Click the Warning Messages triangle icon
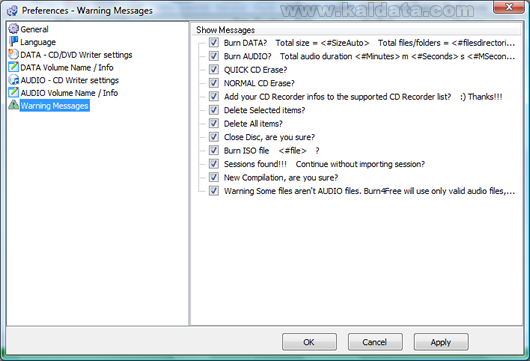The height and width of the screenshot is (361, 530). (14, 105)
